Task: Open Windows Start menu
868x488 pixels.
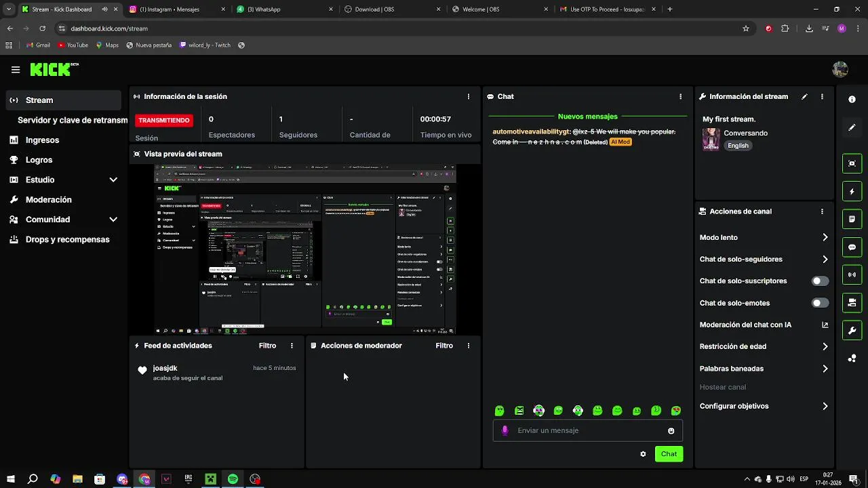Action: click(11, 479)
